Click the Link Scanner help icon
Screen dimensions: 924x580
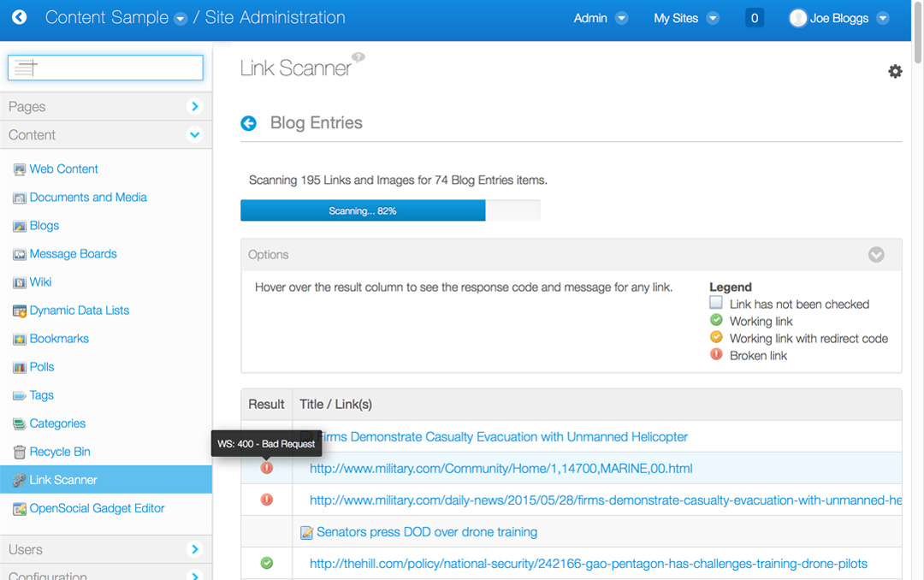(x=358, y=57)
